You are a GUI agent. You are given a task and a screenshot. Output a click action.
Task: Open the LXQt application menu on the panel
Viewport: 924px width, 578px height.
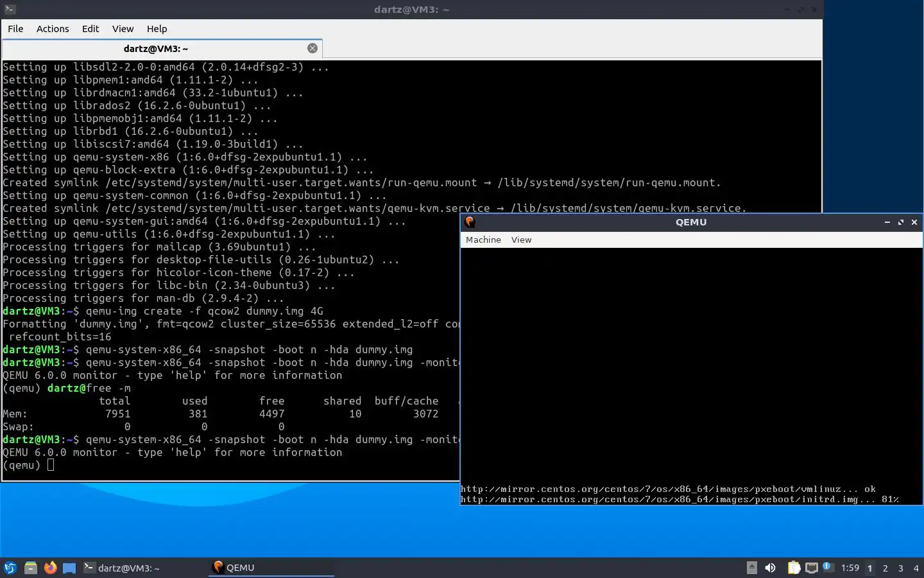point(10,568)
